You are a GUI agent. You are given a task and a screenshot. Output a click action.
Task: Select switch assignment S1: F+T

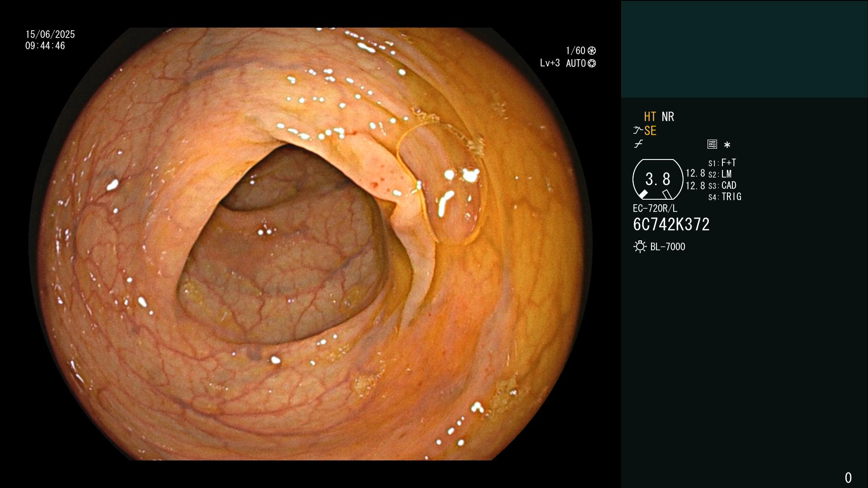722,163
